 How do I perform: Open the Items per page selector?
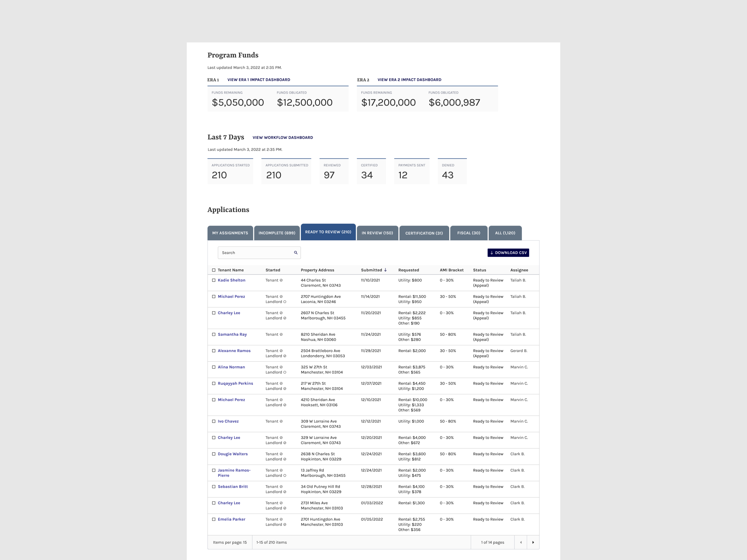coord(230,542)
